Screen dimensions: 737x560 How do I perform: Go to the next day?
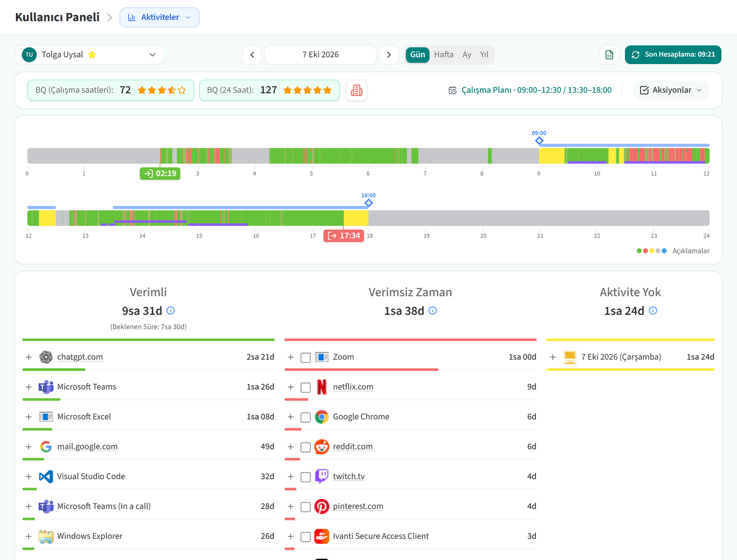pyautogui.click(x=389, y=55)
